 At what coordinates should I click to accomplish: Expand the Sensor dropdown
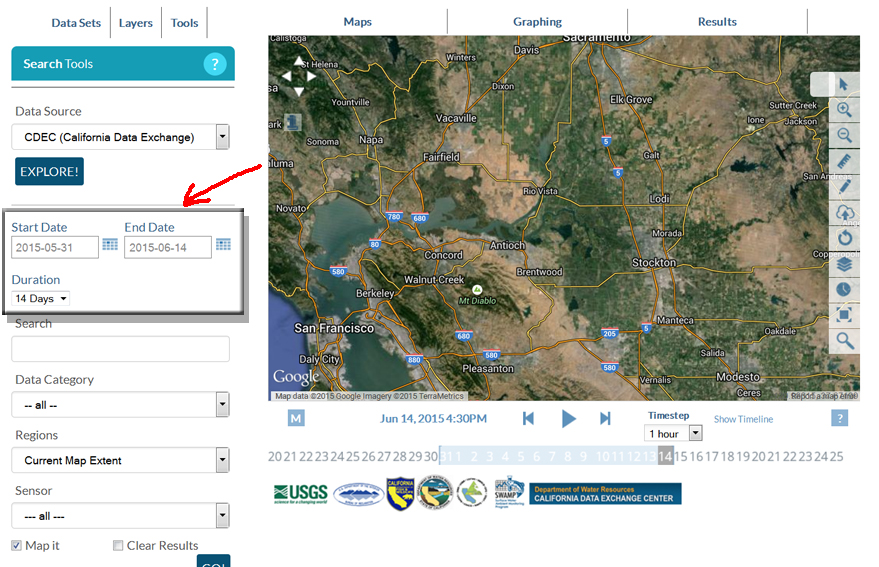coord(121,515)
